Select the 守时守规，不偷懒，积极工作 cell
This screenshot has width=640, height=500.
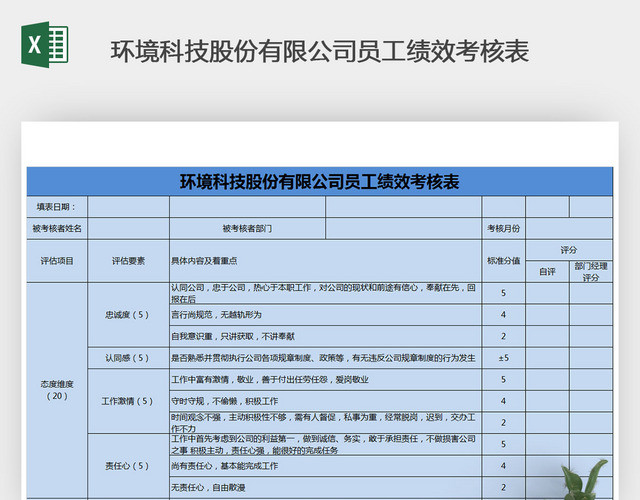(326, 401)
